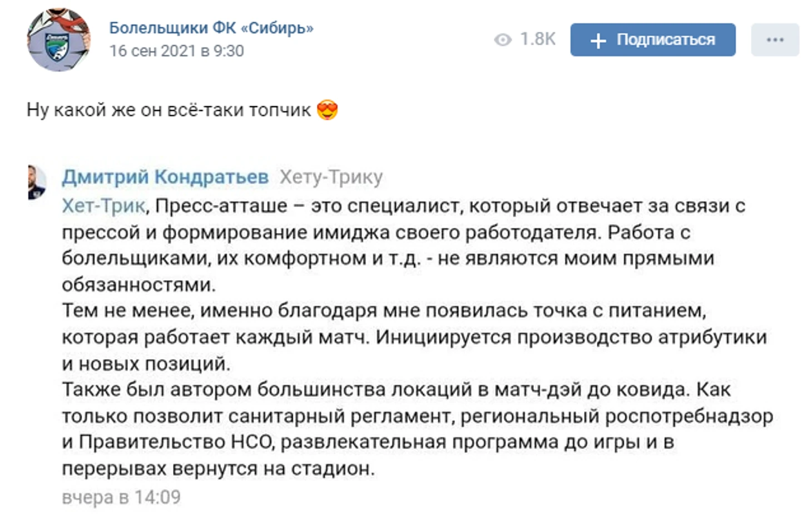812x521 pixels.
Task: Click the heart-eyes emoji in the post
Action: pos(328,110)
